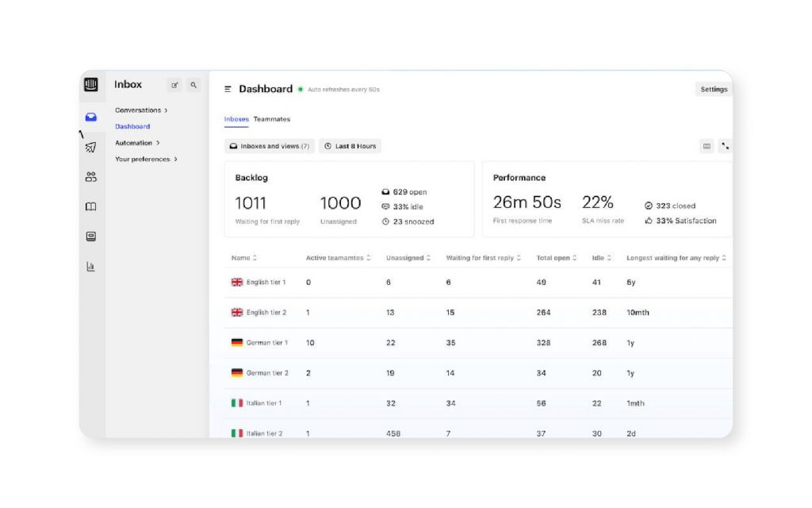Click the UK flag for English tier 1
Screen dimensions: 812x508
point(236,282)
